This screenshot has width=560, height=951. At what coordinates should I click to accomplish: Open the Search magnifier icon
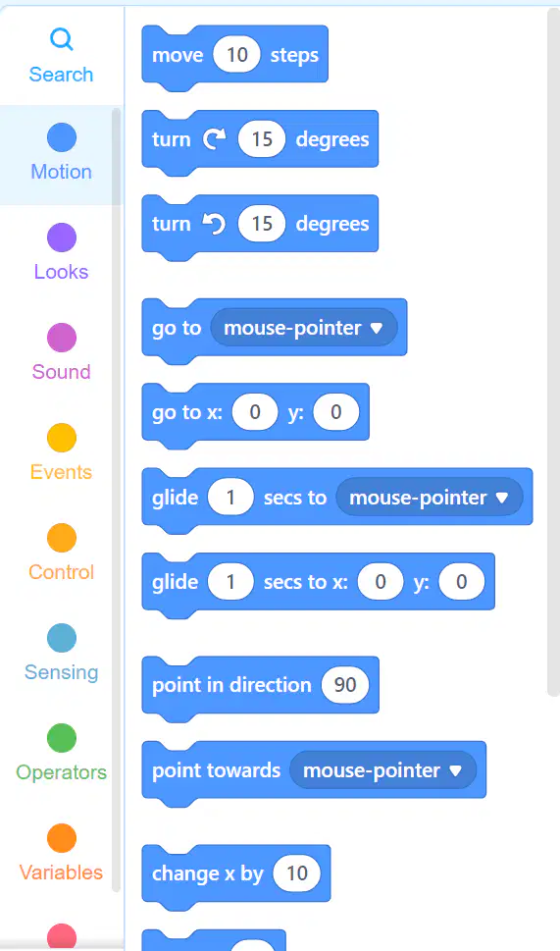tap(61, 40)
